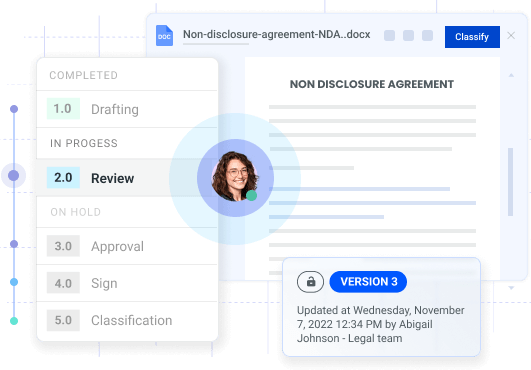Click the 1.0 step number badge
This screenshot has width=531, height=370.
[63, 109]
